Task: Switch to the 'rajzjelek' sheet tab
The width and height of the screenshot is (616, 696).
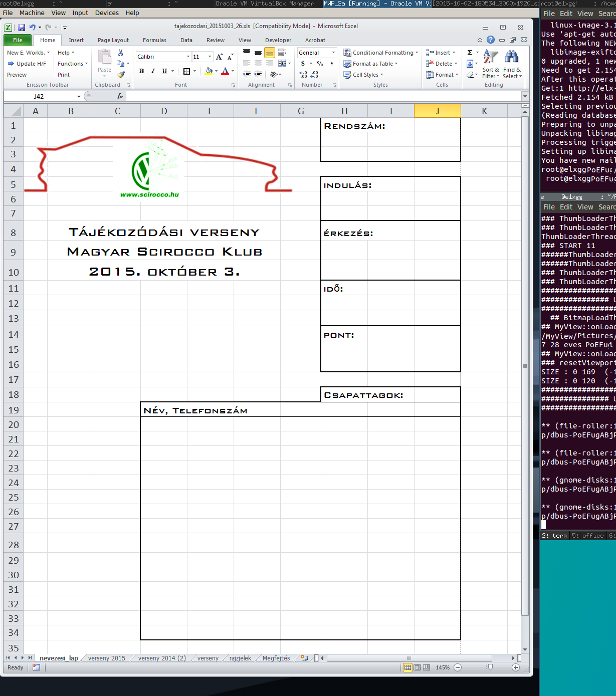Action: 241,658
